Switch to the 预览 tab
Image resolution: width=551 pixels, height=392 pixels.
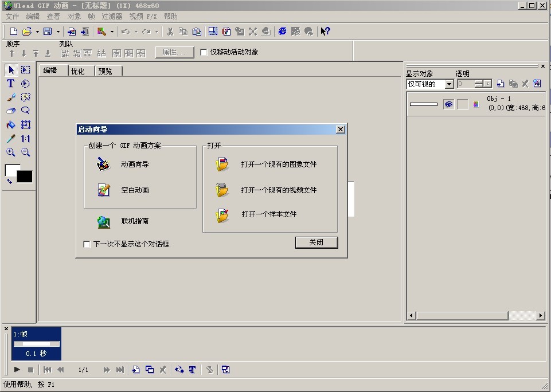pyautogui.click(x=105, y=71)
